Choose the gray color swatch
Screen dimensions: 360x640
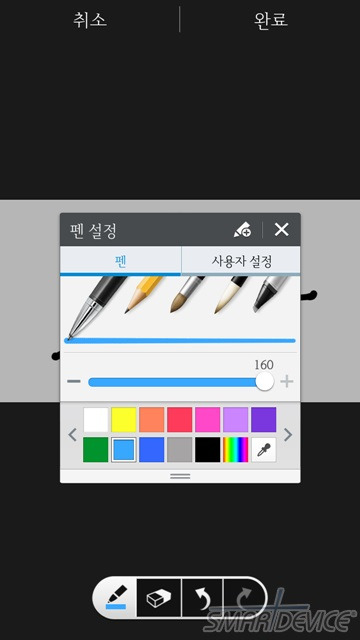point(180,450)
